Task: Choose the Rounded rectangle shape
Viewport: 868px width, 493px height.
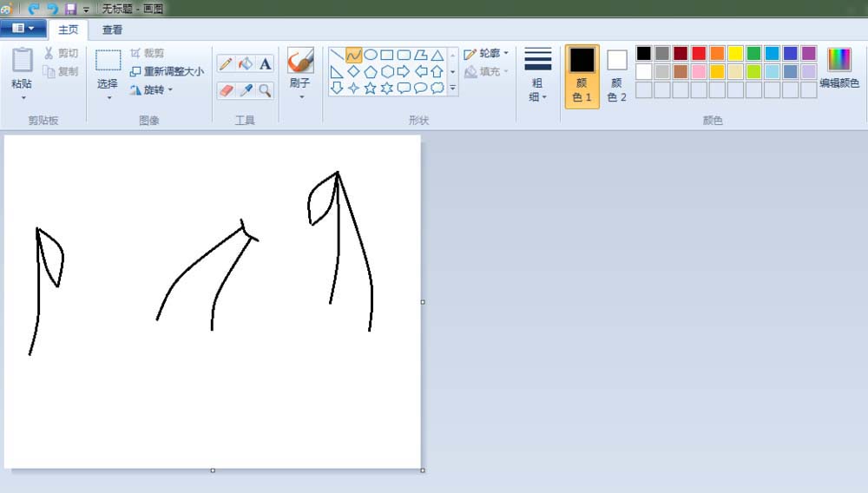Action: click(404, 55)
